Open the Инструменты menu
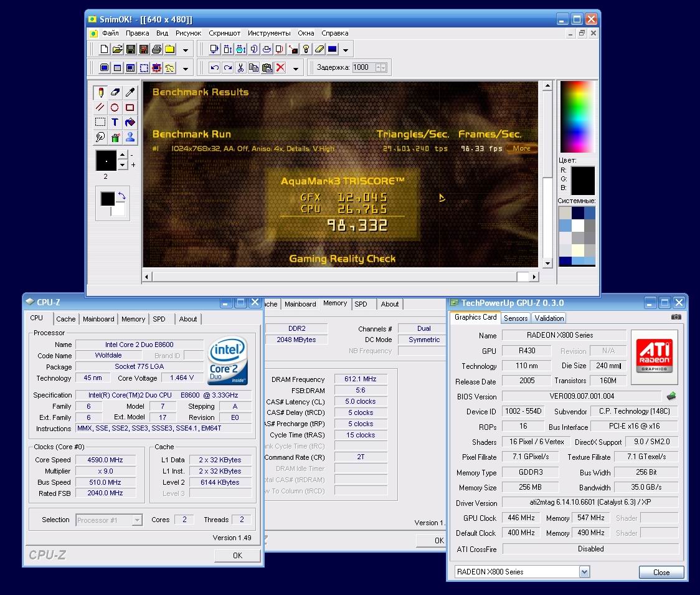700x595 pixels. [x=269, y=33]
